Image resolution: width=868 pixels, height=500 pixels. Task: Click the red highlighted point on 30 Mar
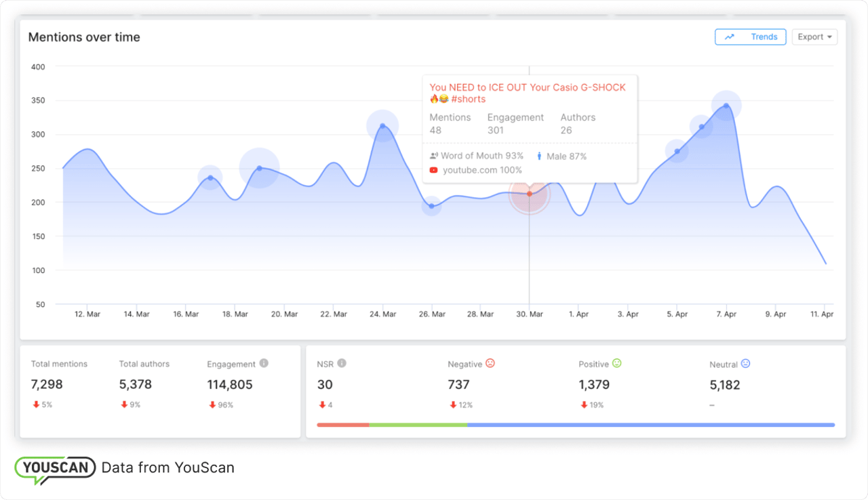pyautogui.click(x=529, y=194)
